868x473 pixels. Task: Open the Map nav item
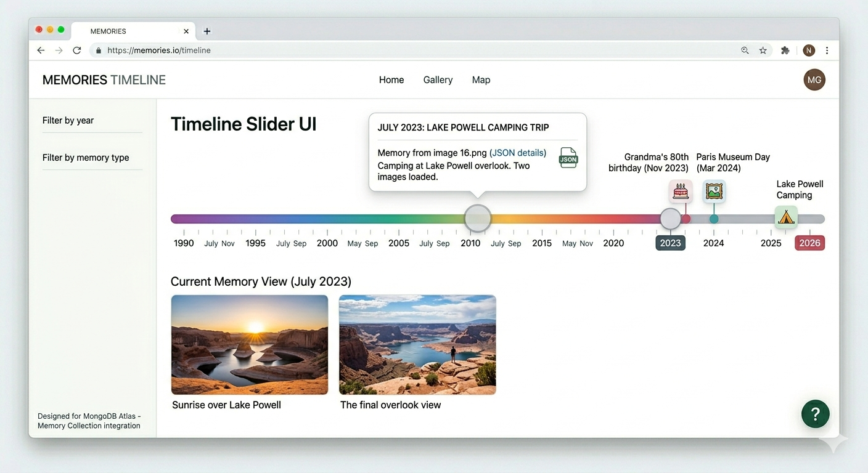click(x=481, y=79)
